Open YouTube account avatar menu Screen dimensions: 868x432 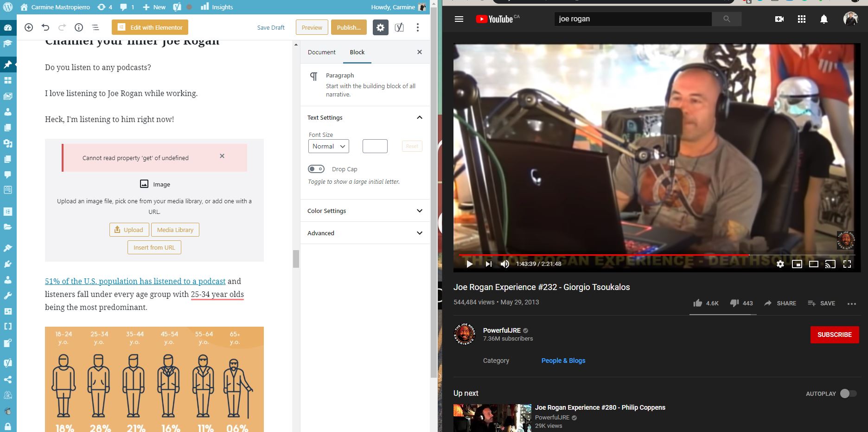coord(850,19)
